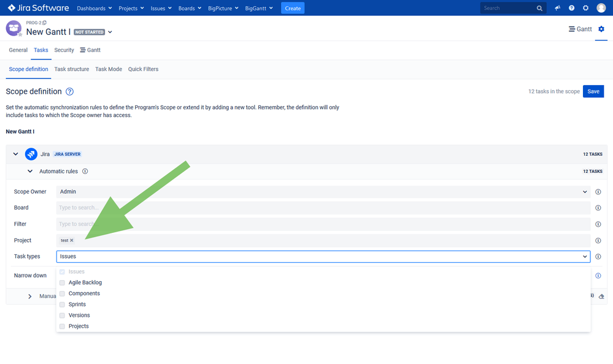Check the Versions option
This screenshot has width=613, height=364.
[x=62, y=316]
